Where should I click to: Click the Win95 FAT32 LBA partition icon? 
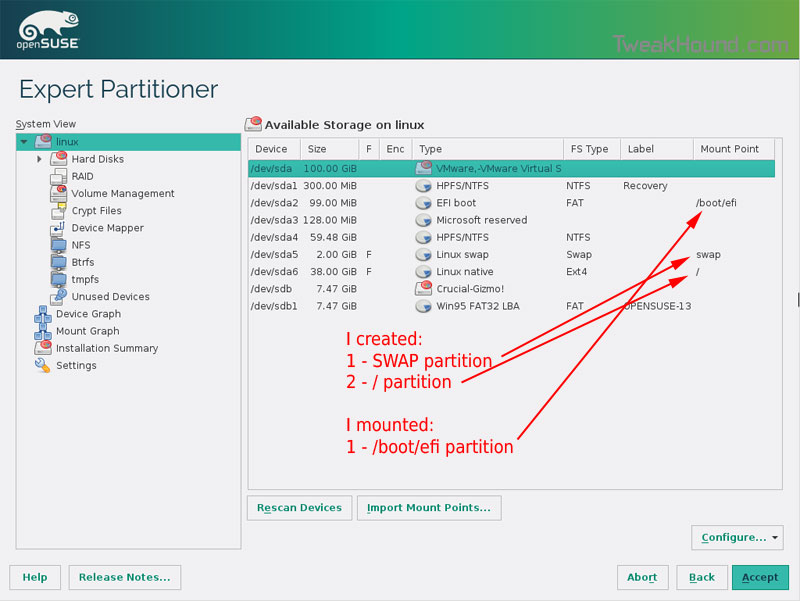pyautogui.click(x=423, y=306)
